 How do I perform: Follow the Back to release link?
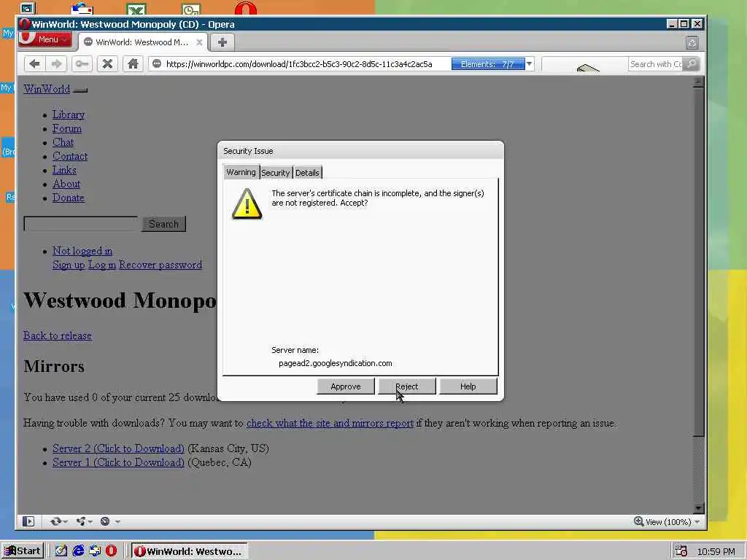[x=58, y=335]
